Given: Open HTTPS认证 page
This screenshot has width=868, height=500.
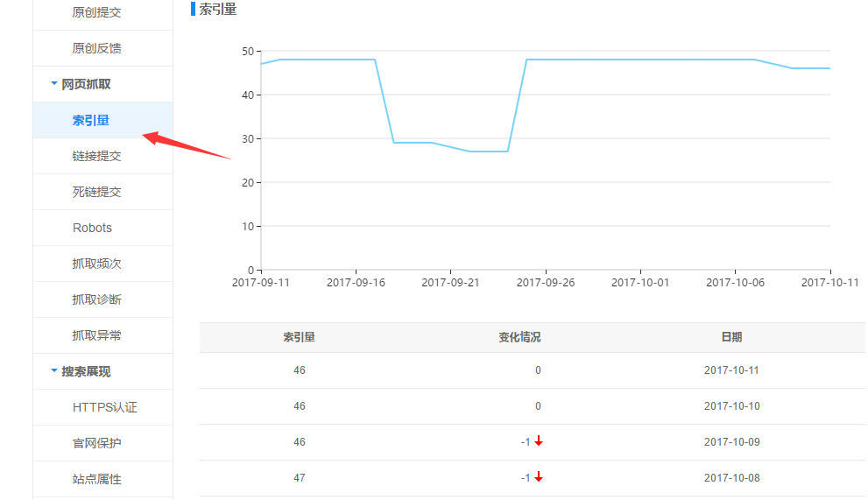Looking at the screenshot, I should 104,407.
